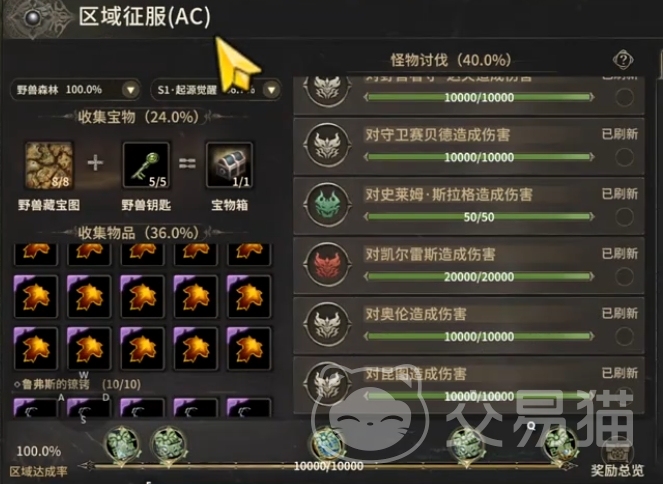663x484 pixels.
Task: Click the 守卫赛贝德 monster mask icon
Action: (327, 145)
